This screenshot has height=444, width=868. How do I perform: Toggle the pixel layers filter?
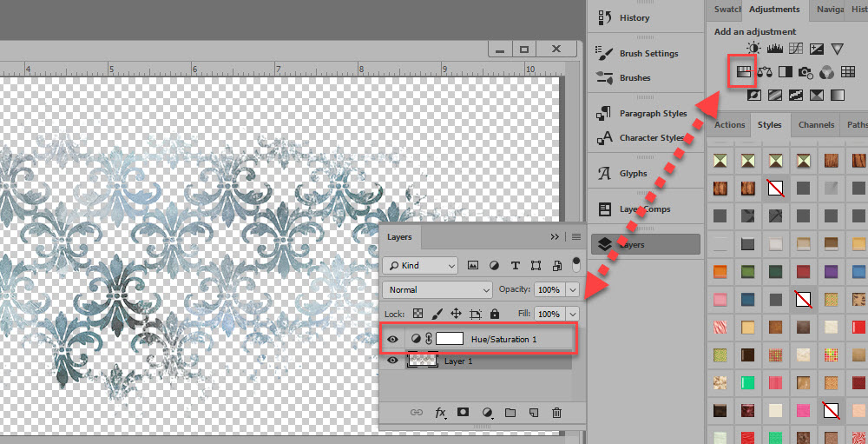[473, 266]
